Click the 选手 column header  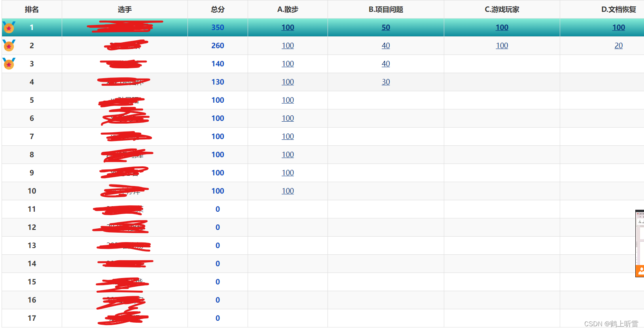point(125,9)
